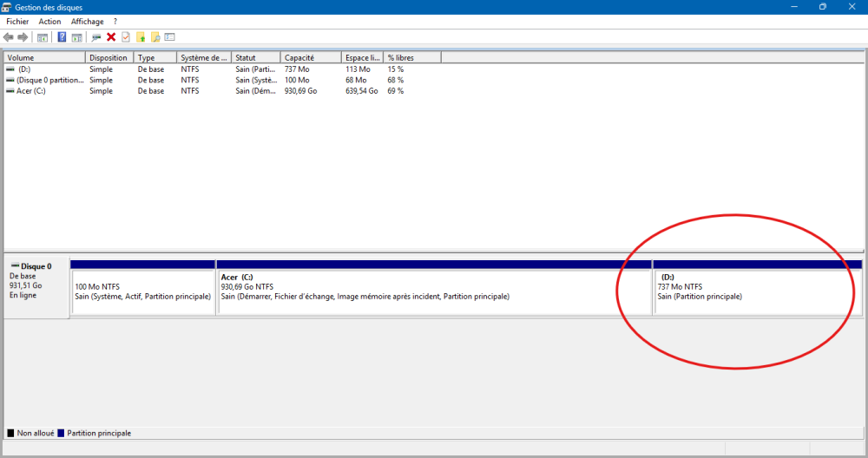Select the 100 Mo NTFS system partition block
This screenshot has width=868, height=458.
[142, 291]
